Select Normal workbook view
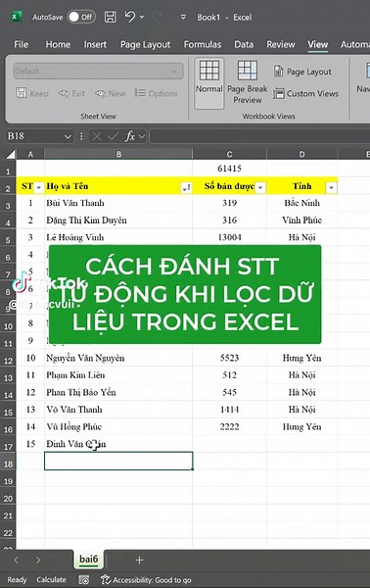The width and height of the screenshot is (370, 588). point(208,83)
